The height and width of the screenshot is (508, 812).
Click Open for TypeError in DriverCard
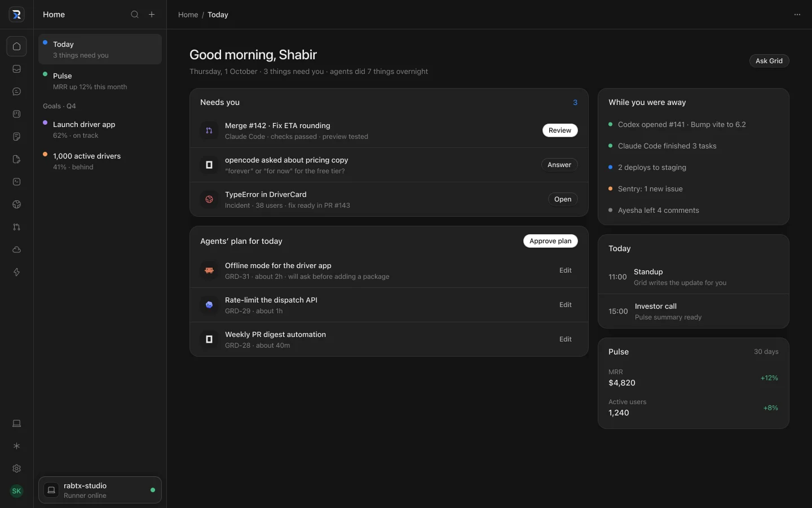563,199
